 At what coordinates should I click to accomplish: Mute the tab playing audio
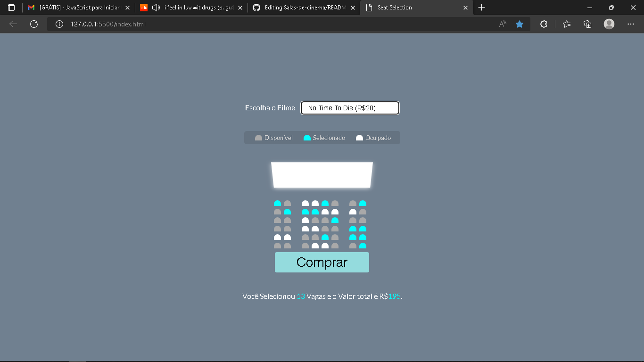click(x=156, y=8)
